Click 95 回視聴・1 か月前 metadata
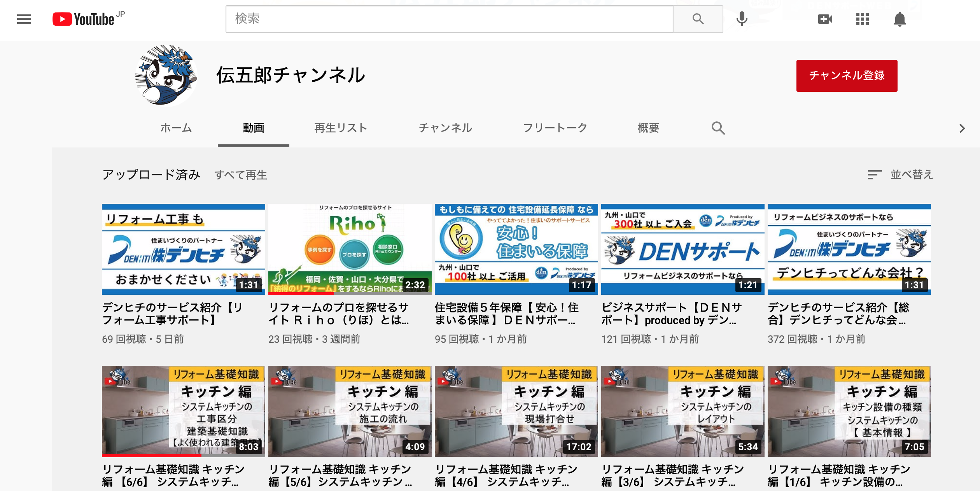980x491 pixels. 481,339
